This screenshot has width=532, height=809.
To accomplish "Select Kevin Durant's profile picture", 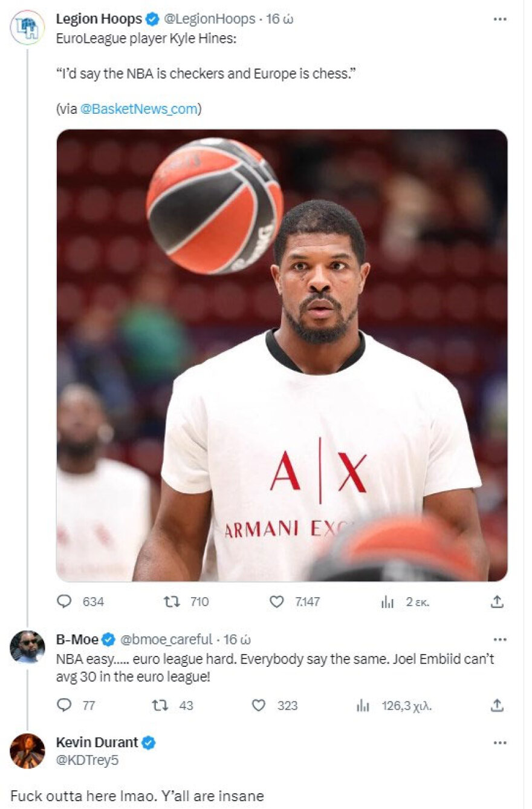I will point(27,750).
